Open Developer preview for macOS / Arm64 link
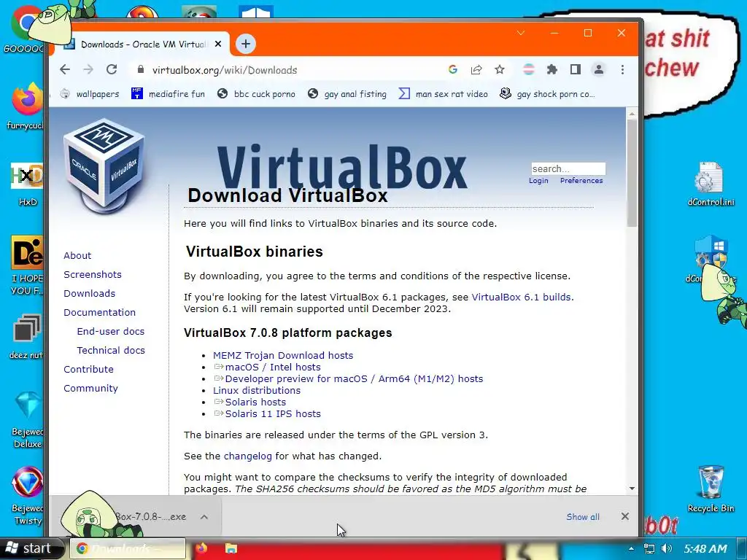Screen dimensions: 747x560 pos(354,378)
